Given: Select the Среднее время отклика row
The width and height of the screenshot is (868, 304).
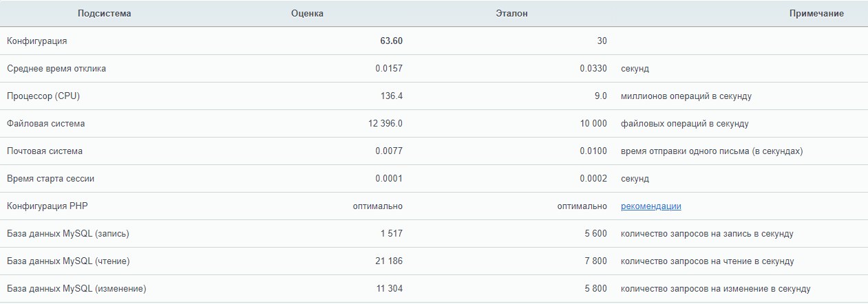Looking at the screenshot, I should click(56, 69).
